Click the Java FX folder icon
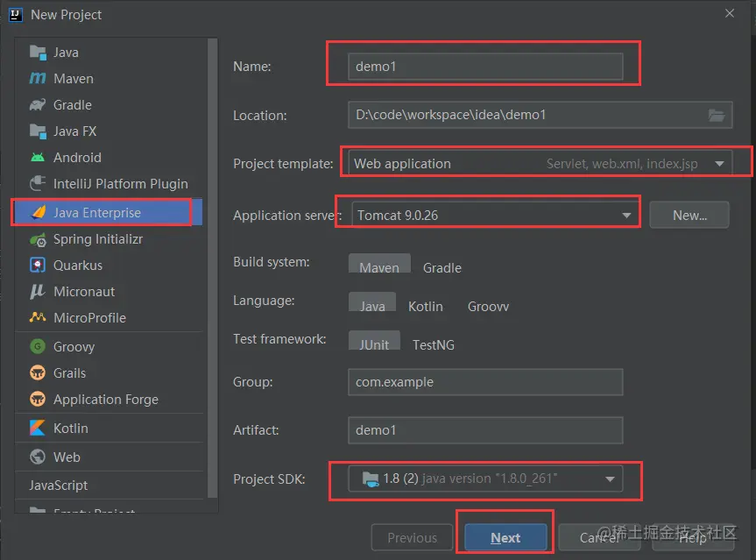Screen dimensions: 756x560 pyautogui.click(x=38, y=131)
